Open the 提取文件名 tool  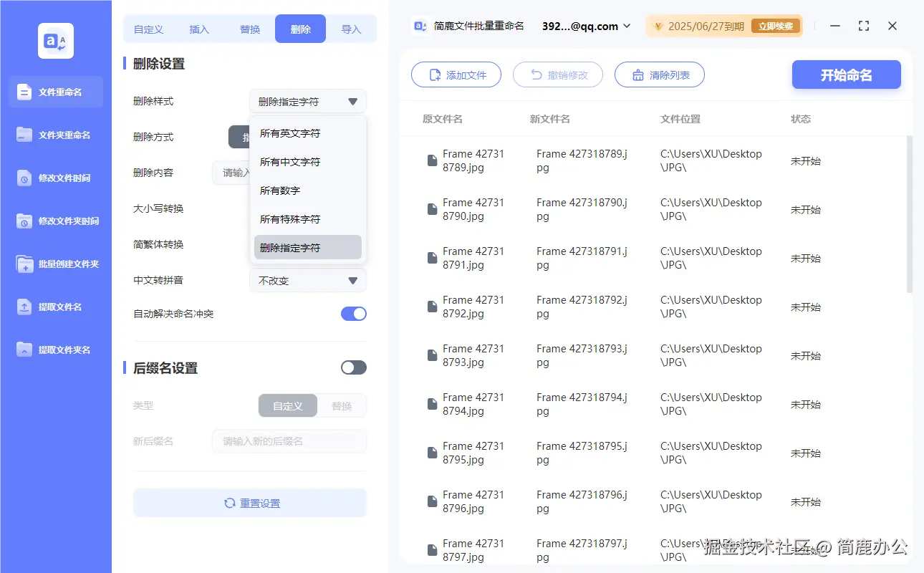[x=26, y=307]
